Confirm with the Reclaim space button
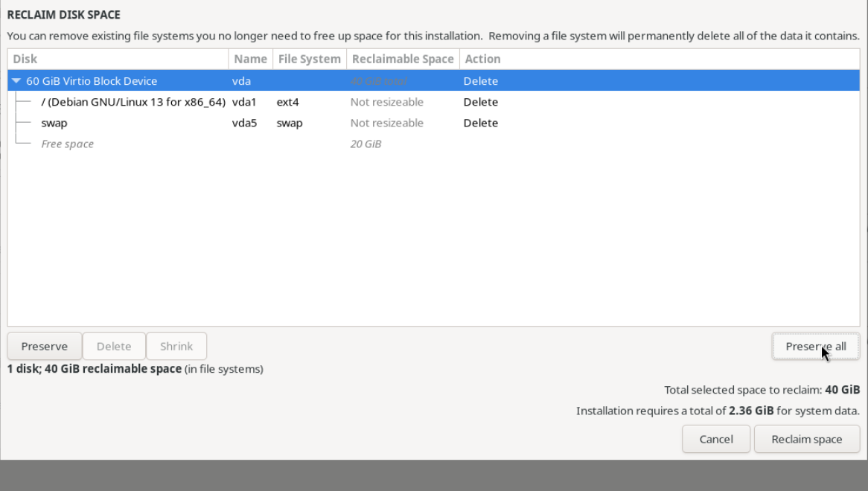The image size is (868, 491). (806, 439)
